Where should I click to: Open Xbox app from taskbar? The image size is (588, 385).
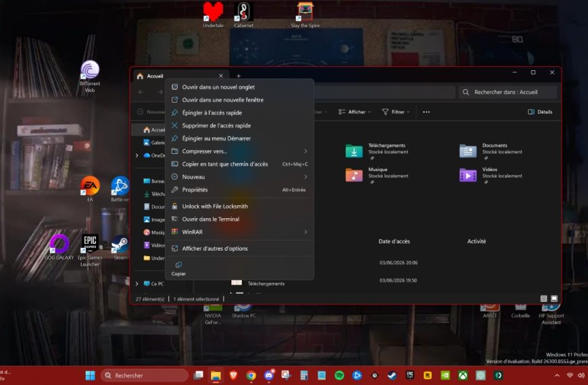point(463,376)
